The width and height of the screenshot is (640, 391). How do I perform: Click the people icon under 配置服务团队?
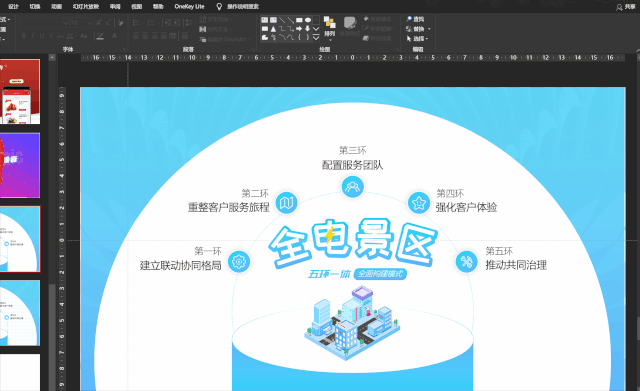tap(352, 187)
